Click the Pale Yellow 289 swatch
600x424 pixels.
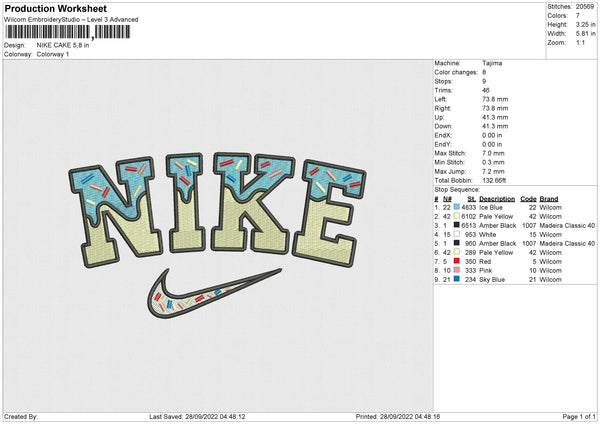point(457,252)
